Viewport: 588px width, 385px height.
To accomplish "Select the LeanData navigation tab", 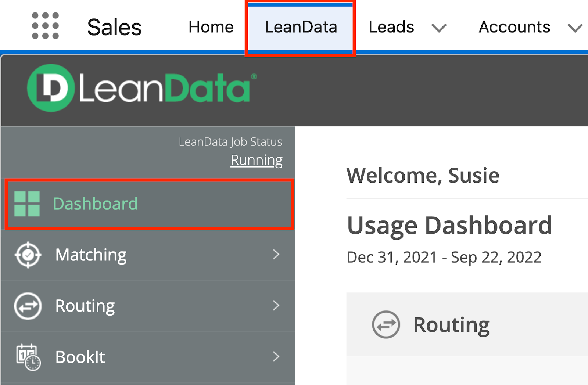I will coord(301,27).
